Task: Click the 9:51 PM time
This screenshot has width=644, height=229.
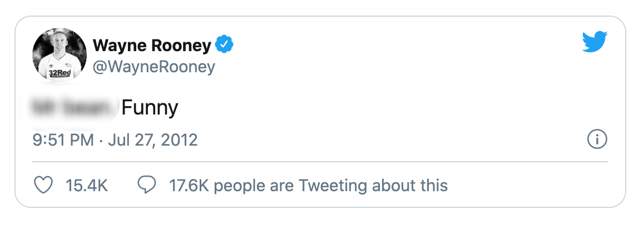Action: point(63,140)
